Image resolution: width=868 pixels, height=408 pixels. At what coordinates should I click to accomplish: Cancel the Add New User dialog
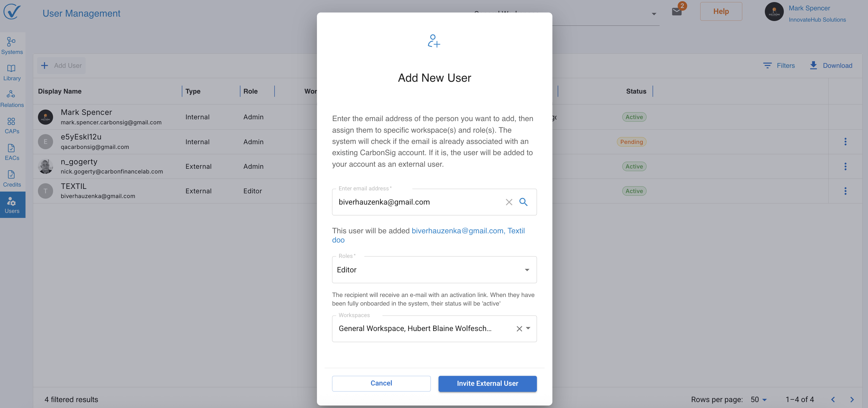click(381, 383)
